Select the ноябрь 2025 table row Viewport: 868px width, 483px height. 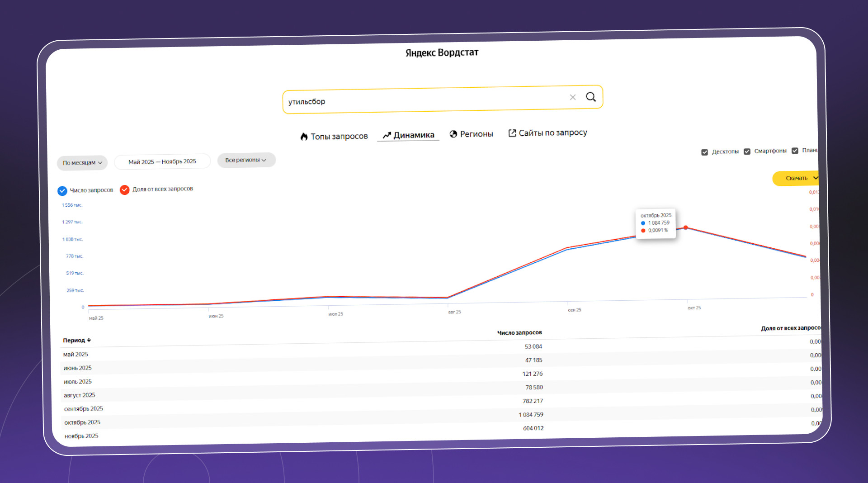pos(442,430)
